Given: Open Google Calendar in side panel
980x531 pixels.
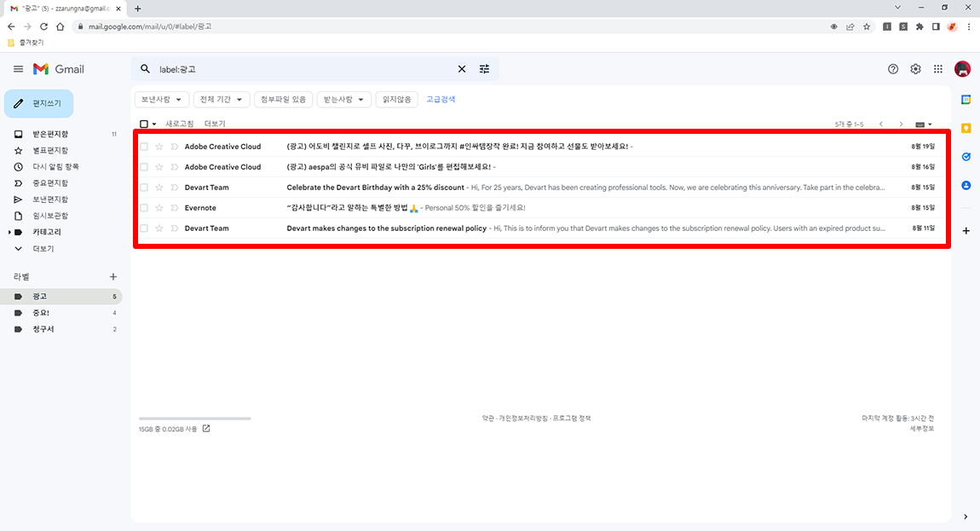Looking at the screenshot, I should (966, 100).
